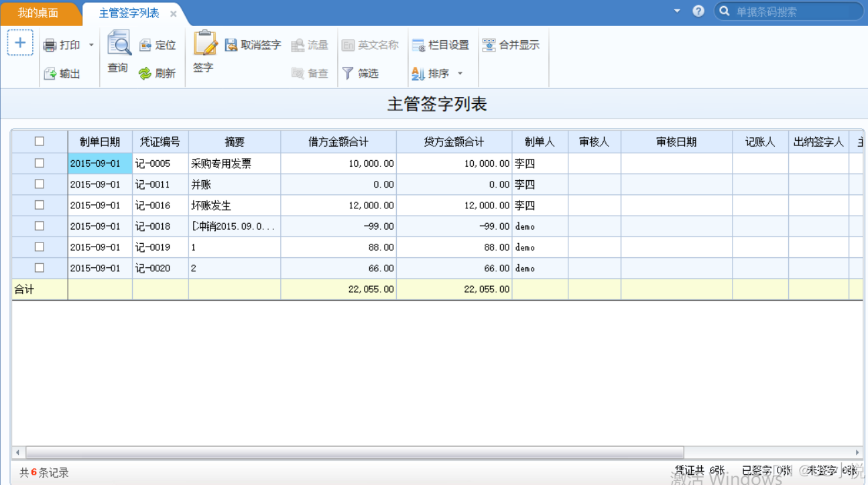The width and height of the screenshot is (868, 485).
Task: Click the 审核日期 column header
Action: 676,141
